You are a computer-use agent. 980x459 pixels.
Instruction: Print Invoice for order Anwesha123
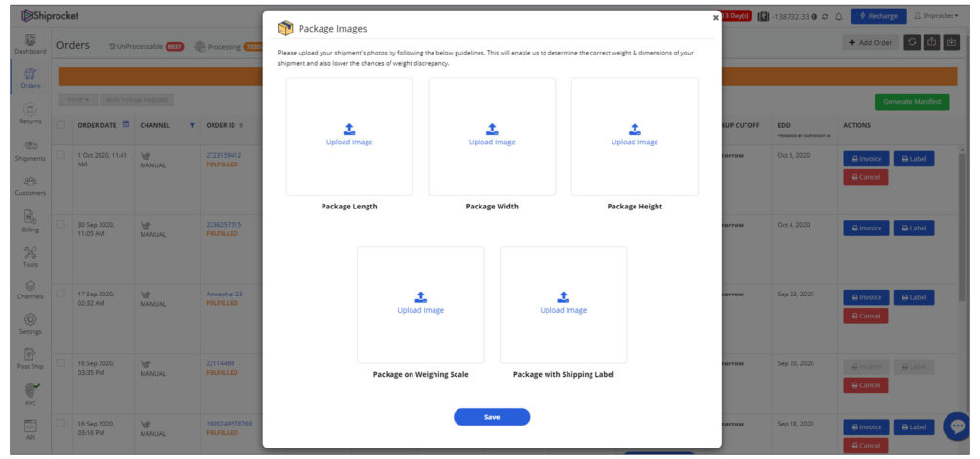click(x=866, y=297)
